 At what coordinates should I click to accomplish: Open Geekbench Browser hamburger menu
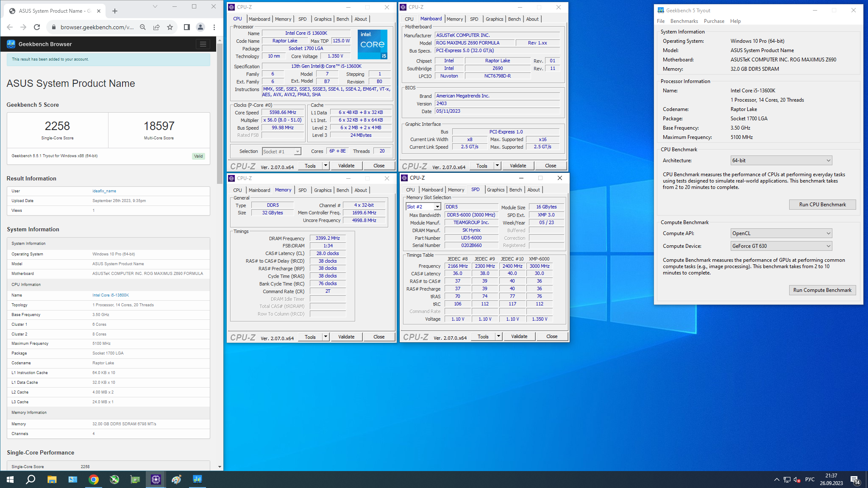[203, 44]
